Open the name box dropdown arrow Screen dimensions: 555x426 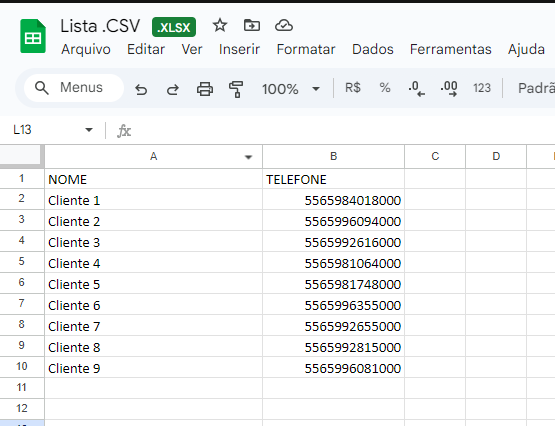[89, 130]
